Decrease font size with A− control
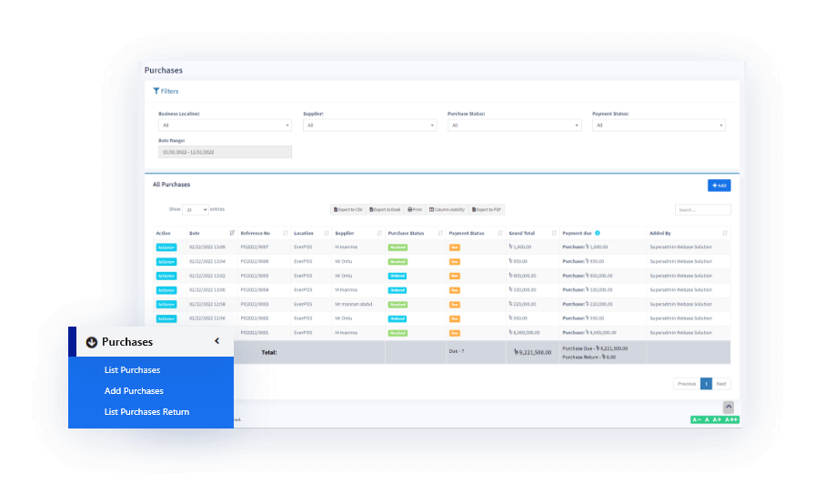 697,419
